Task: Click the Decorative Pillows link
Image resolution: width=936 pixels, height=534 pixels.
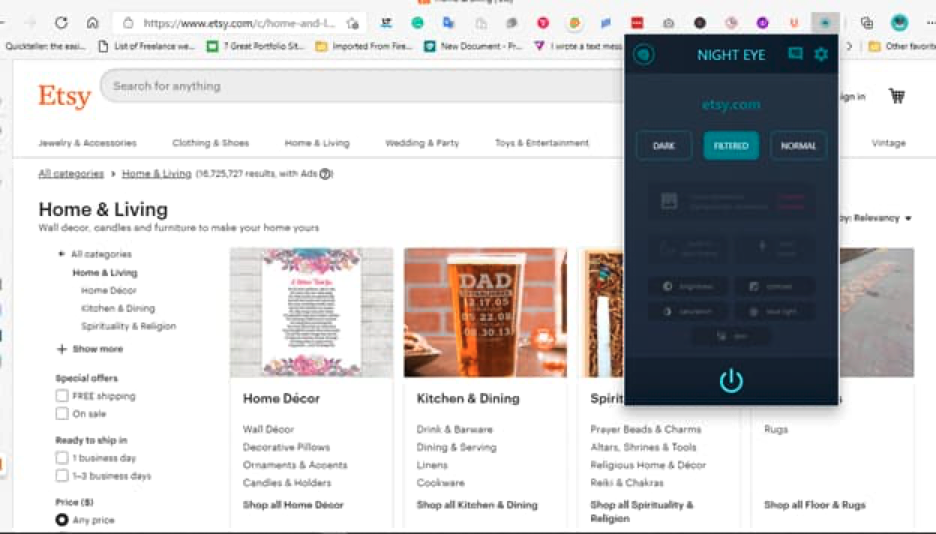Action: (286, 447)
